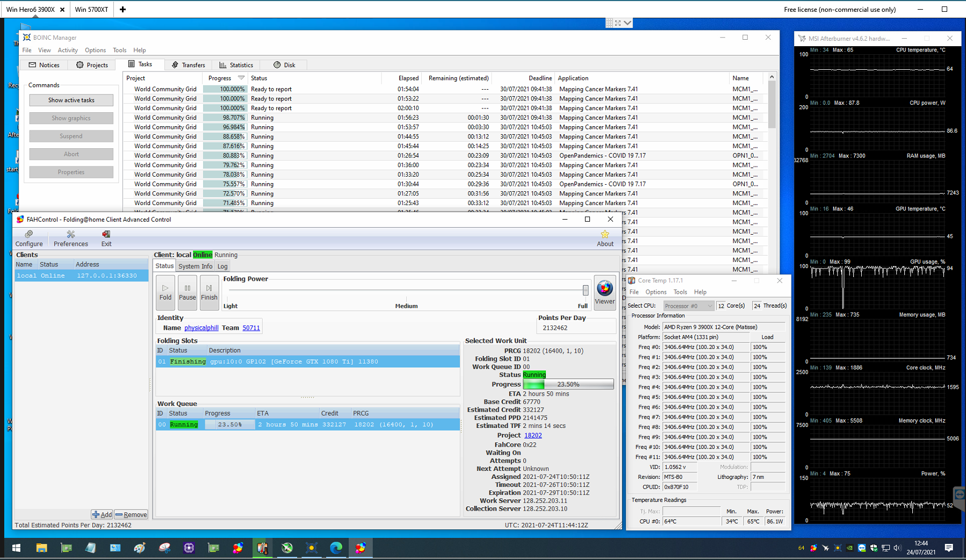Viewport: 966px width, 560px height.
Task: Select work queue 00 Running row
Action: coord(308,424)
